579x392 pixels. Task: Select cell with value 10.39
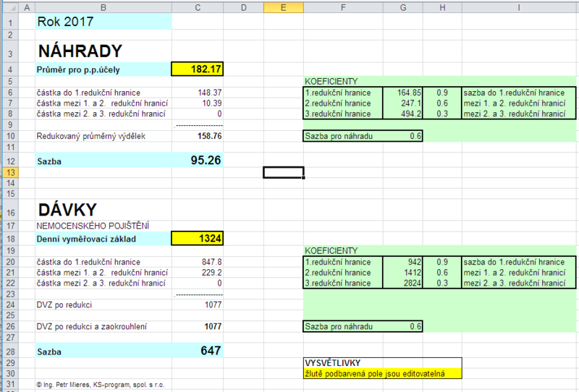[x=198, y=103]
